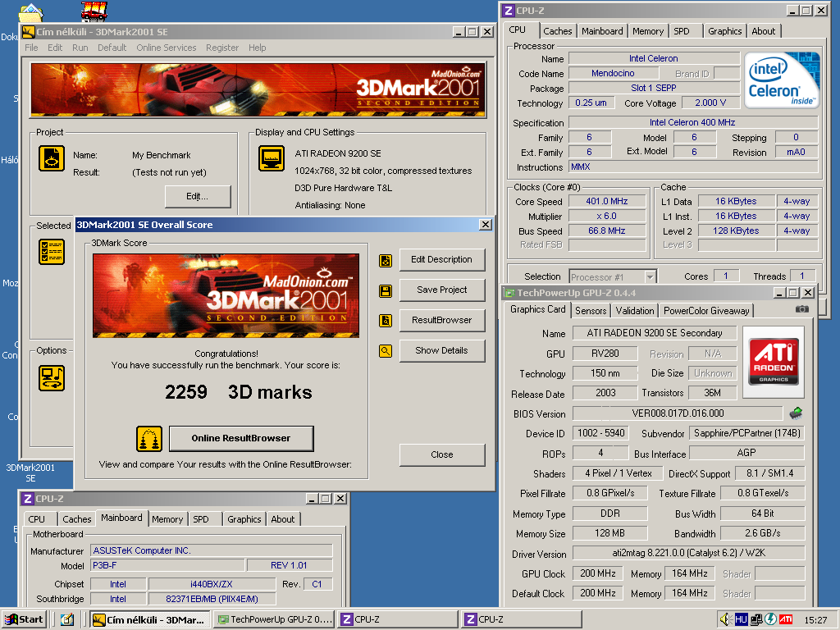The height and width of the screenshot is (630, 840).
Task: Open the Sensors tab in GPU-Z
Action: click(591, 311)
